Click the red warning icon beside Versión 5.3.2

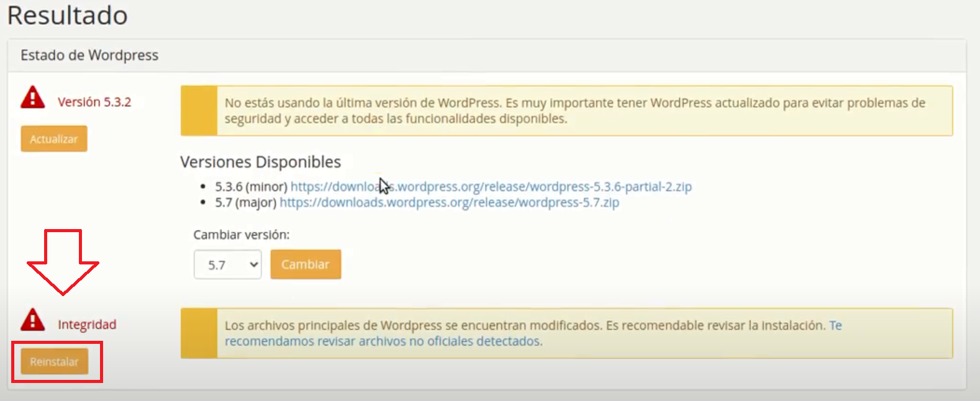(32, 98)
